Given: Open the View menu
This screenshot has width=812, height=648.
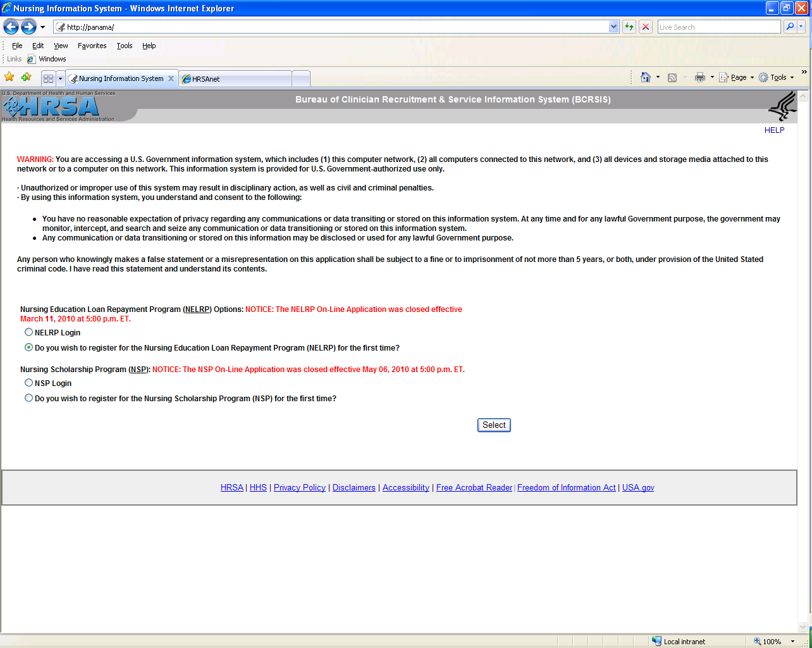Looking at the screenshot, I should click(61, 46).
